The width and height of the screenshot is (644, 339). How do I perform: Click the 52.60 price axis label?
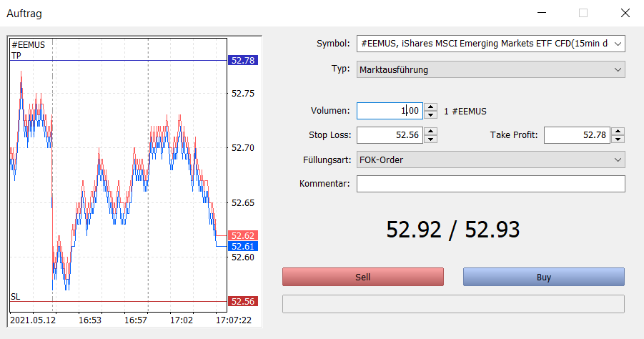243,257
